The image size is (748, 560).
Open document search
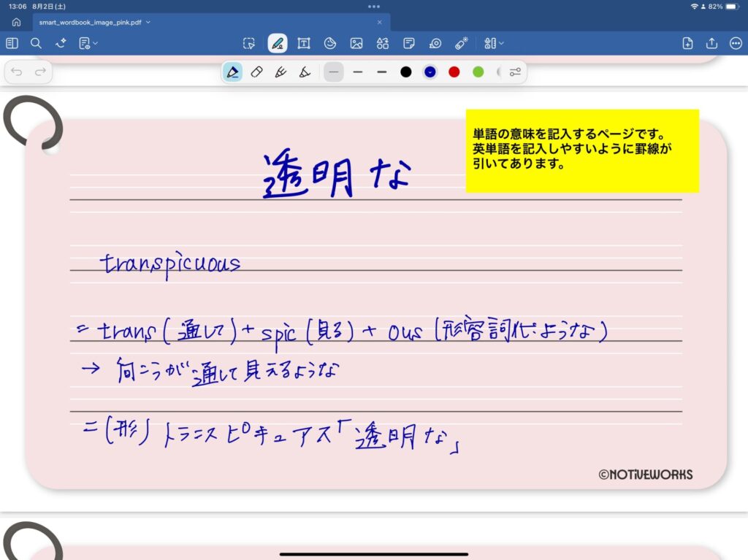tap(36, 43)
